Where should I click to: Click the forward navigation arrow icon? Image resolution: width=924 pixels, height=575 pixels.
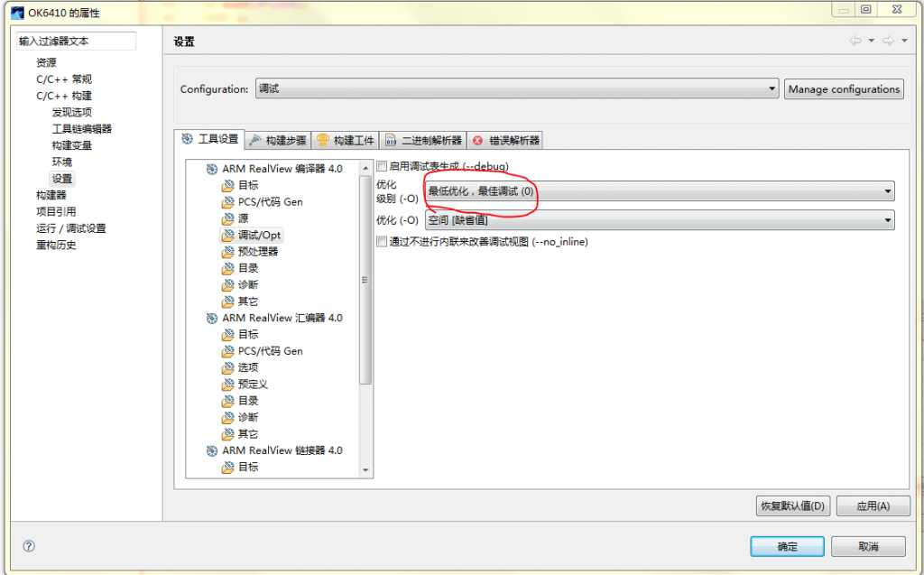[888, 41]
